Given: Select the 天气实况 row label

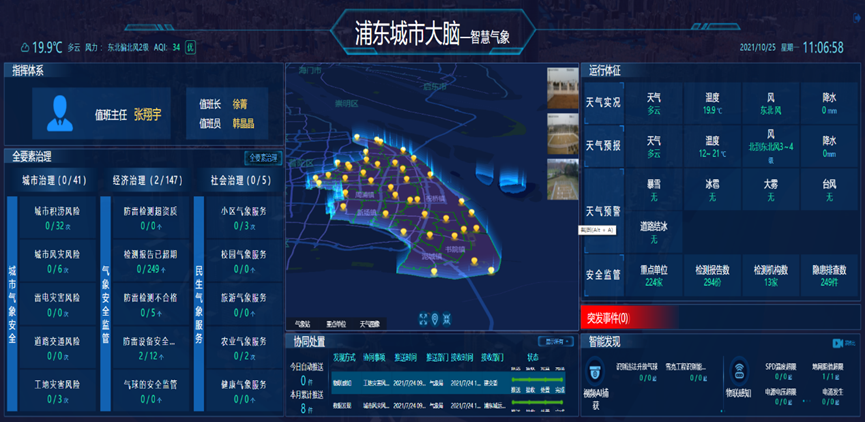Looking at the screenshot, I should [x=603, y=103].
